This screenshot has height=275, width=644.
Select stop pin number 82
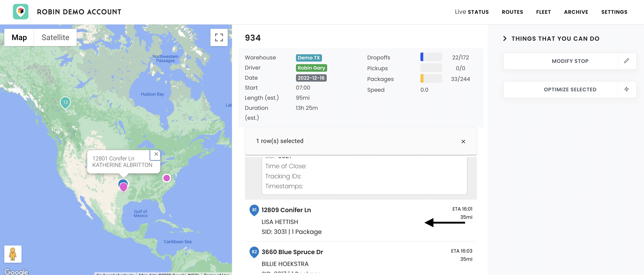tap(254, 252)
